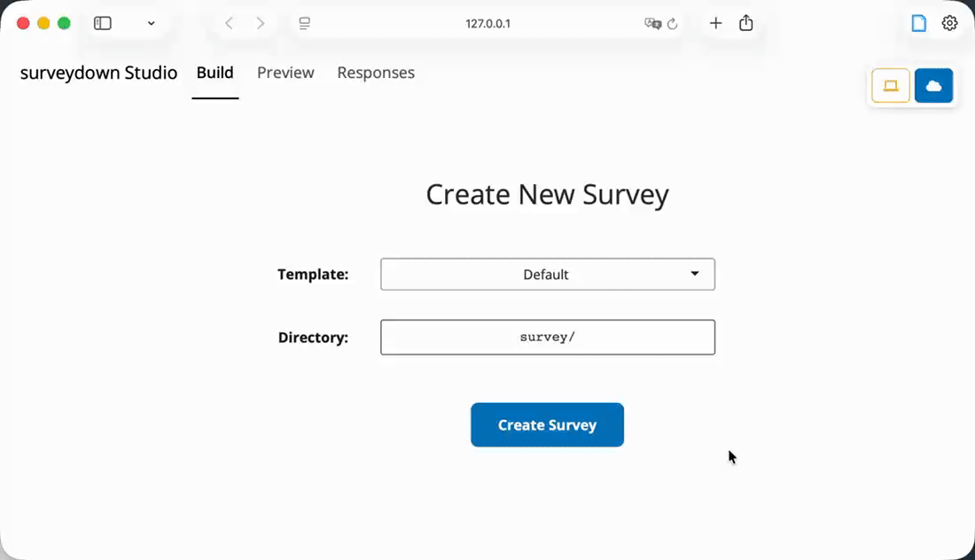Go back to the previous page
This screenshot has height=560, width=975.
tap(229, 24)
